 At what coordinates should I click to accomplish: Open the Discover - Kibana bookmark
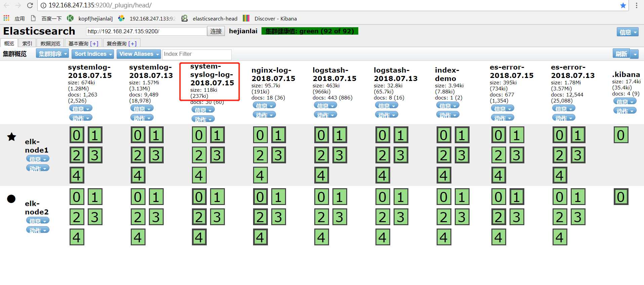coord(270,18)
